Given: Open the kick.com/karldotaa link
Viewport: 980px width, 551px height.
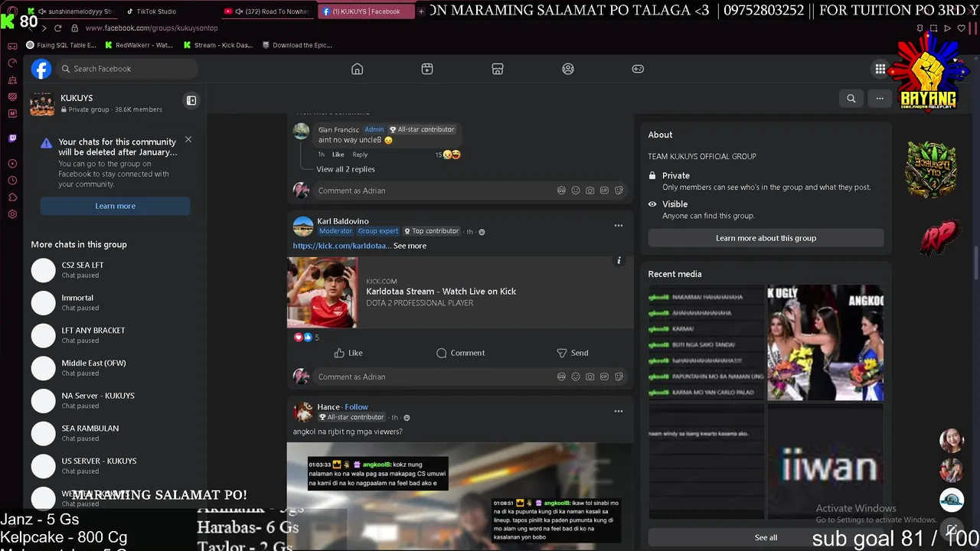Looking at the screenshot, I should [341, 246].
